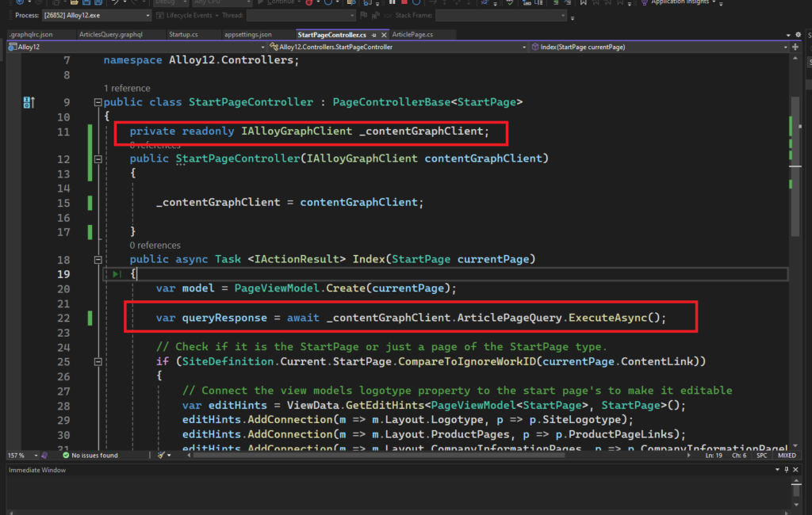The width and height of the screenshot is (812, 515).
Task: Collapse the StartPageController class with its minus box
Action: [x=98, y=101]
